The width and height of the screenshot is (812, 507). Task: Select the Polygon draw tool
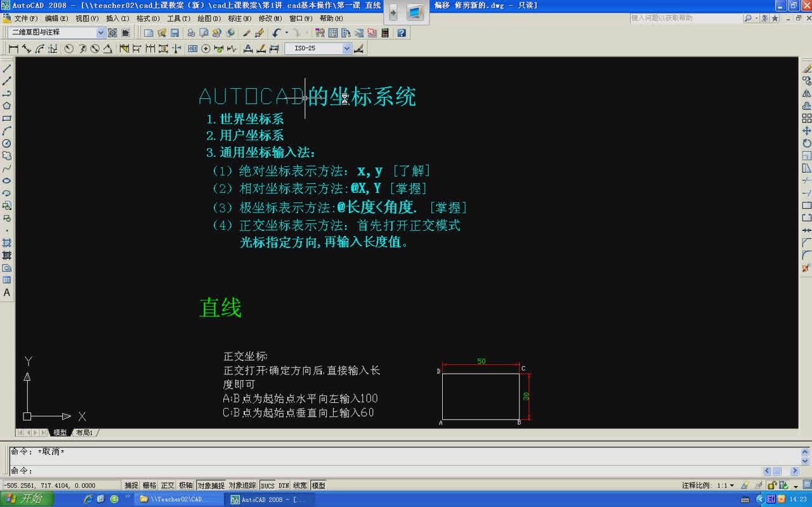(x=7, y=106)
